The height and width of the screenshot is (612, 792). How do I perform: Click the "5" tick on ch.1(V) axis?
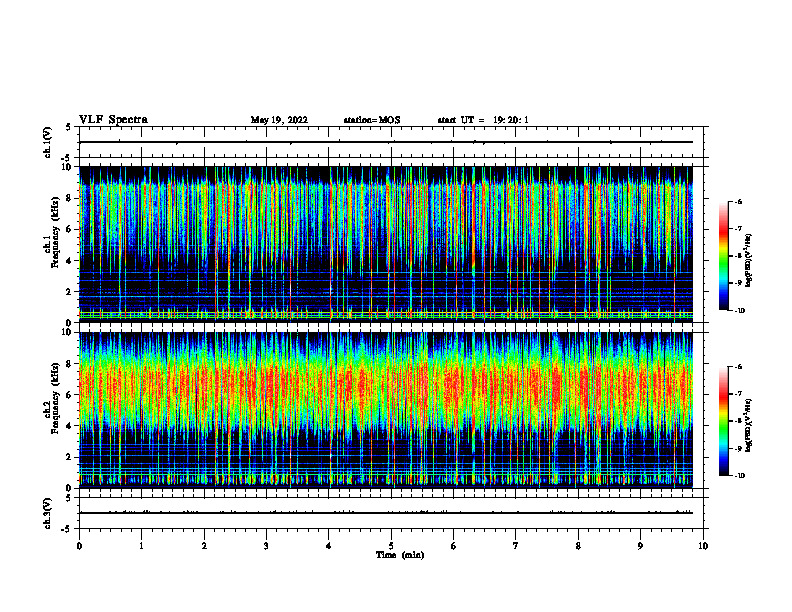point(68,127)
